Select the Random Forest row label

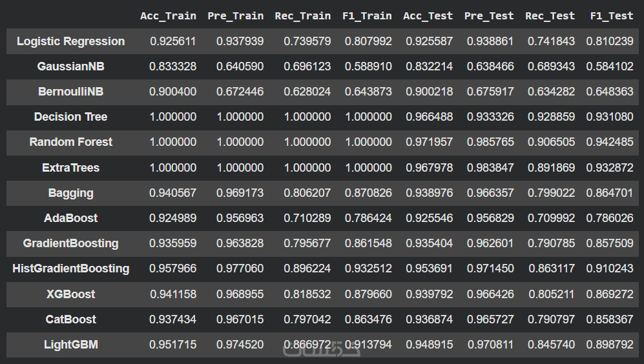70,142
